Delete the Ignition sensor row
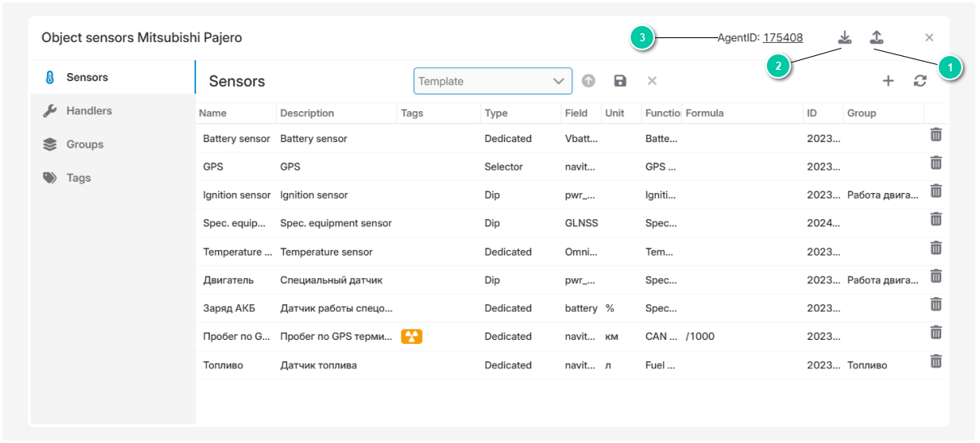 (x=935, y=191)
